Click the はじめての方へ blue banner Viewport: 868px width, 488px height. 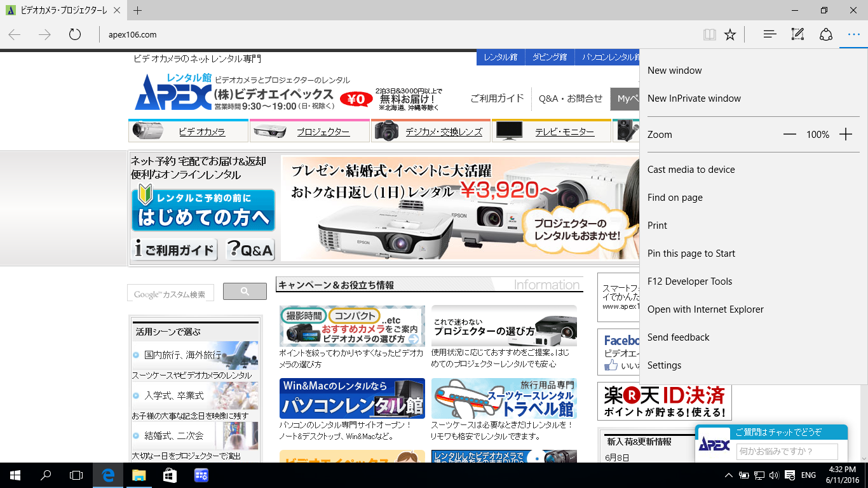[203, 210]
